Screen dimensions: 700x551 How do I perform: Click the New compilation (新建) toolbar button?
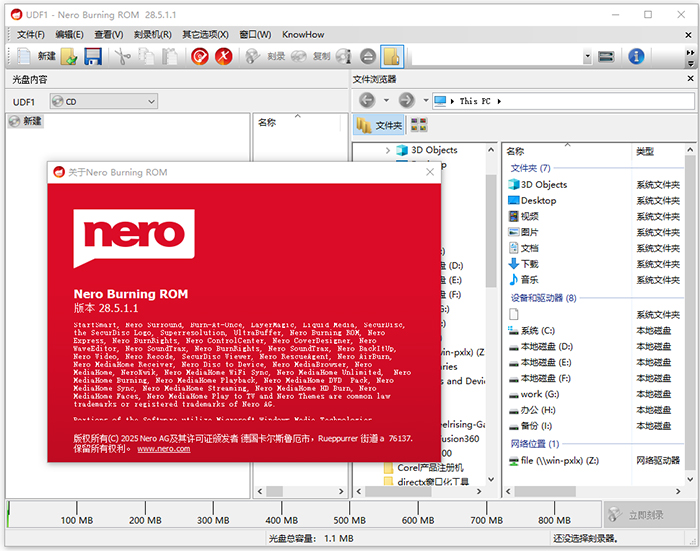[x=36, y=56]
